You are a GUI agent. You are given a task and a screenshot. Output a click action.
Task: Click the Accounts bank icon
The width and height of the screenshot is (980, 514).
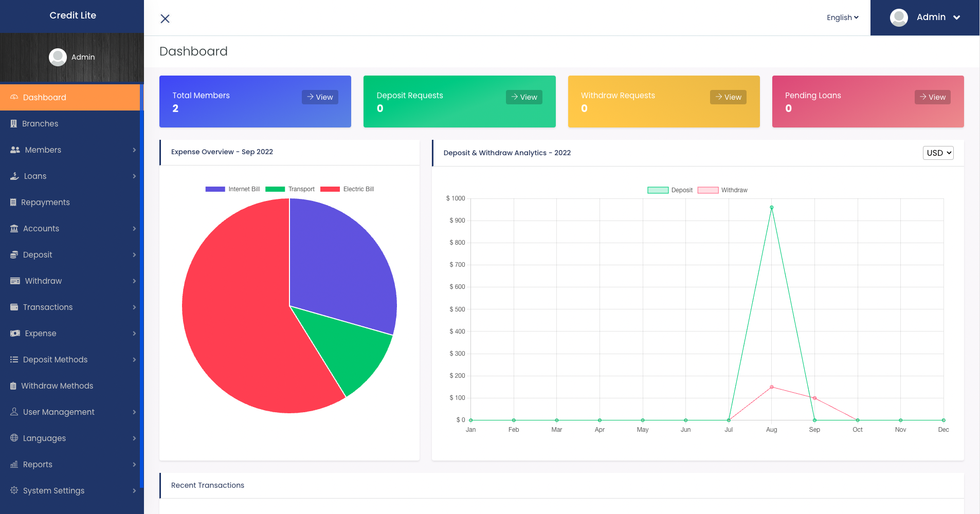point(14,229)
